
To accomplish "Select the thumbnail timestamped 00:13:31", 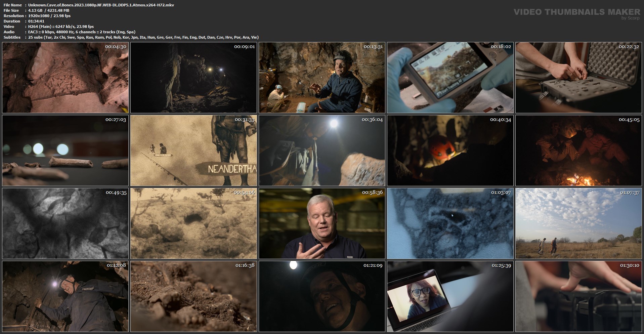I will pos(322,78).
